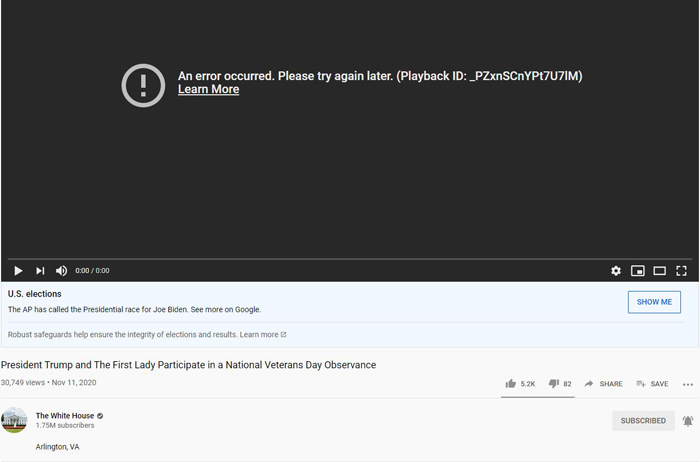Click the verified badge beside The White House

[100, 416]
